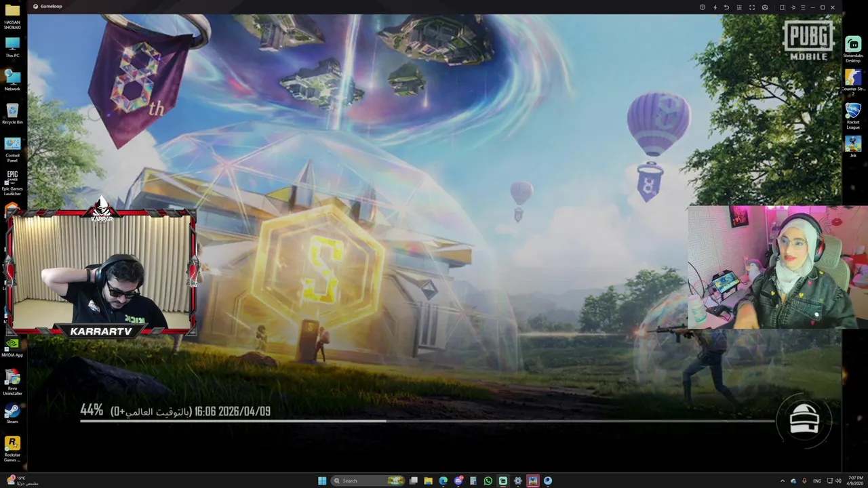Screen dimensions: 868x488
Task: Select the Jnk desktop shortcut
Action: click(853, 146)
